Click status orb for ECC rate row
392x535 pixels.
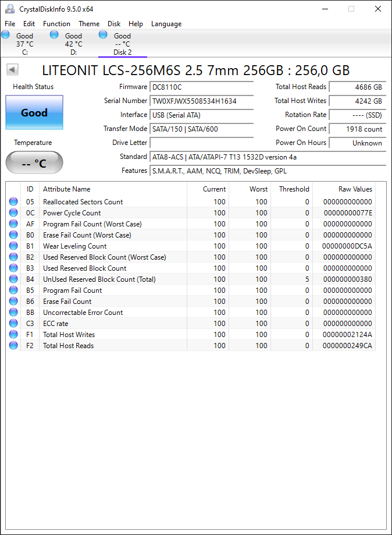coord(13,324)
